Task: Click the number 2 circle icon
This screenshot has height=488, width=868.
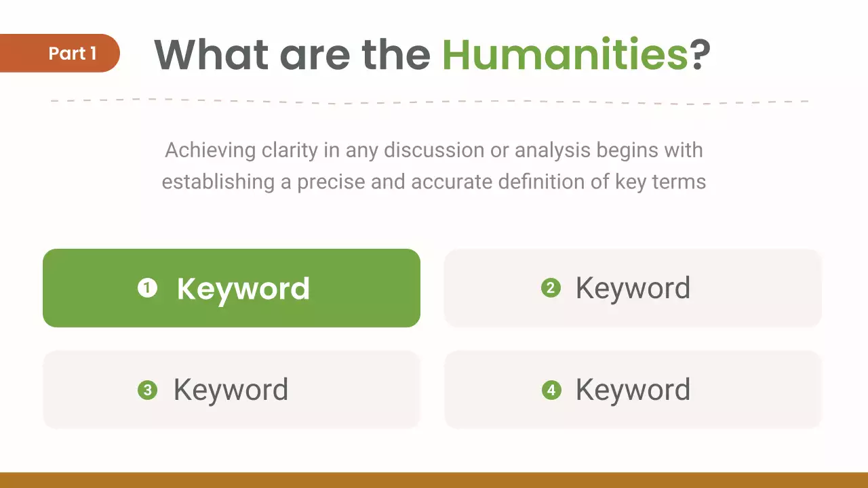Action: pyautogui.click(x=551, y=289)
